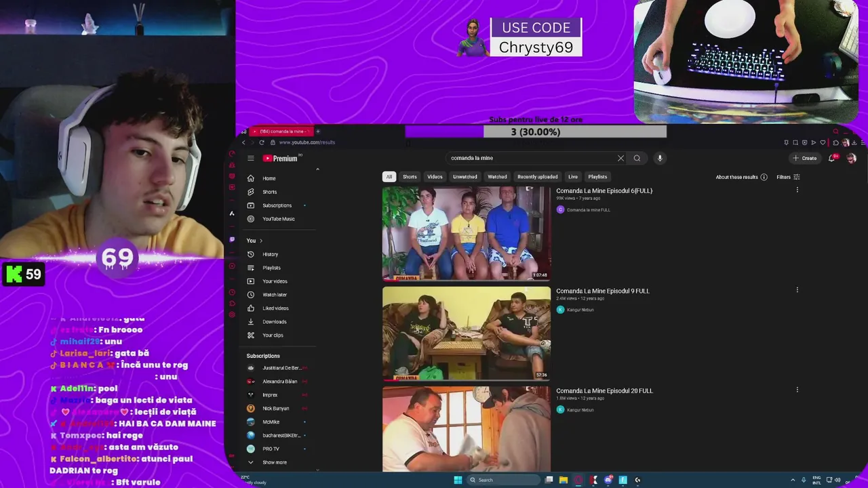Select the Unwatched filter chip
This screenshot has height=488, width=868.
point(465,177)
